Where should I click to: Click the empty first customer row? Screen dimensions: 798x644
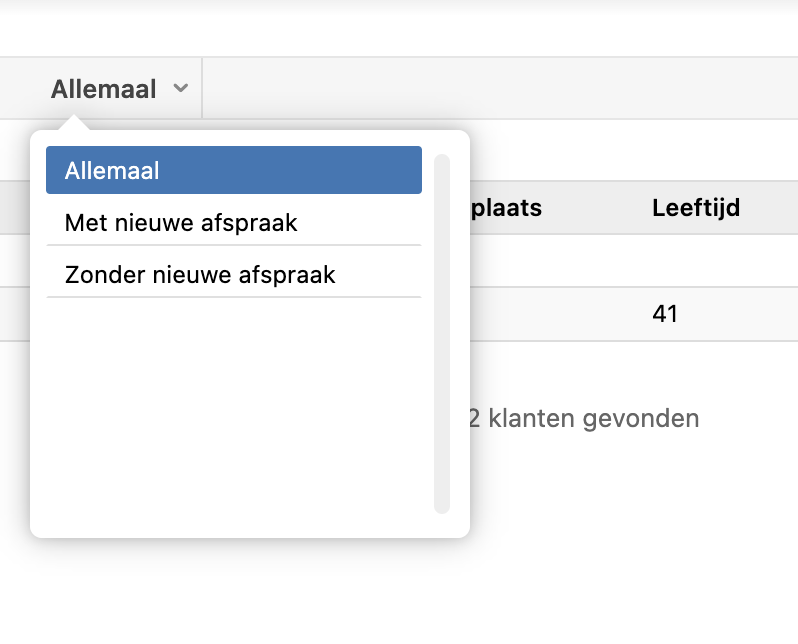pyautogui.click(x=600, y=261)
